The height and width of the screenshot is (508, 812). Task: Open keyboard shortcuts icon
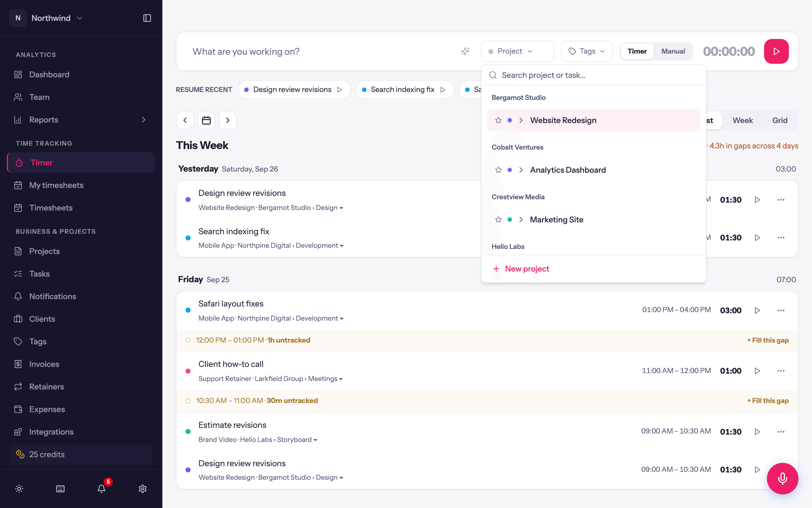click(60, 489)
